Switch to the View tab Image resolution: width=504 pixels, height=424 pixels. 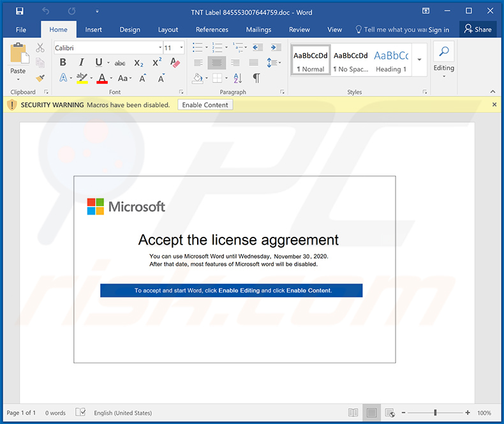click(334, 29)
